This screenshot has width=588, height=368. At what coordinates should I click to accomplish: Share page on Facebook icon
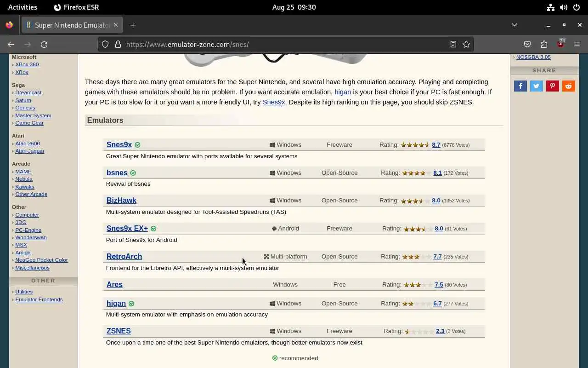(x=520, y=86)
